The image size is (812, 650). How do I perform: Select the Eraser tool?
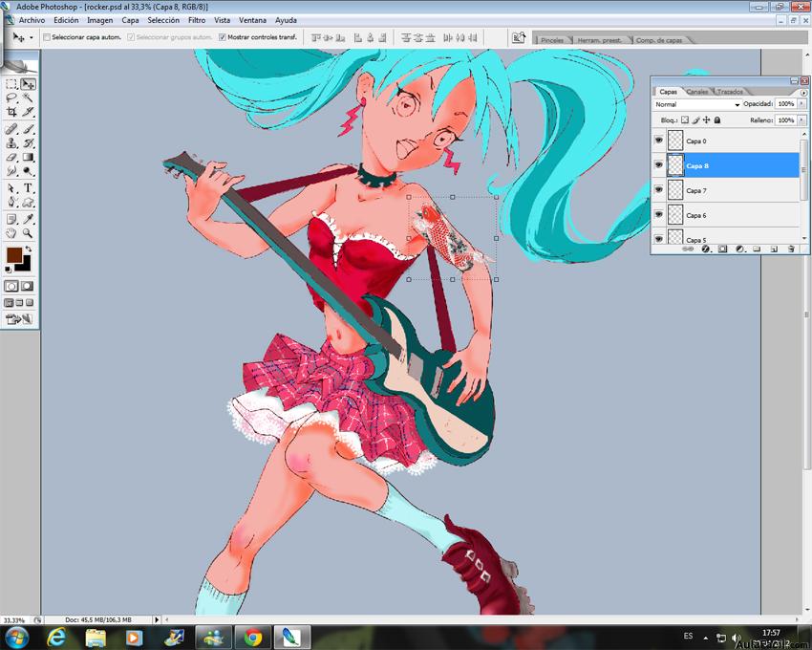click(11, 157)
